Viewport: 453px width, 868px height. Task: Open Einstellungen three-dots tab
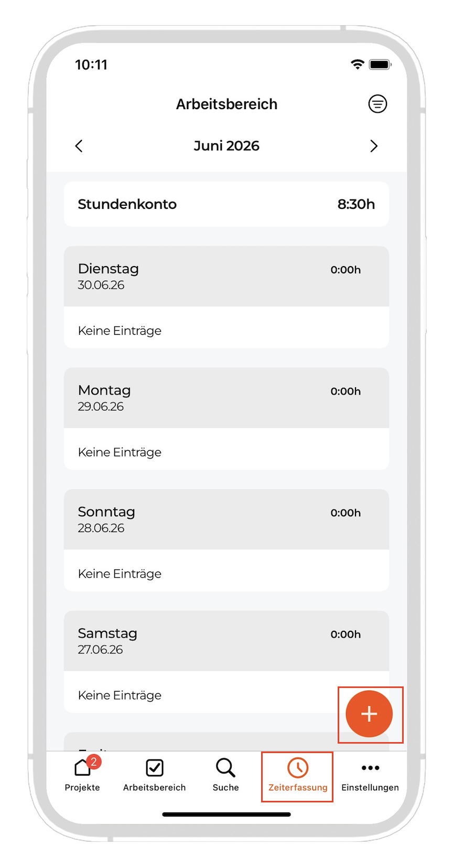370,776
